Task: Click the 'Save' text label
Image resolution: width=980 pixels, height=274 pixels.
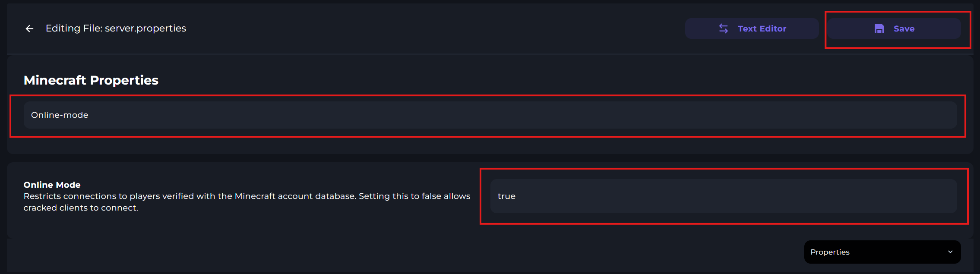Action: (904, 28)
